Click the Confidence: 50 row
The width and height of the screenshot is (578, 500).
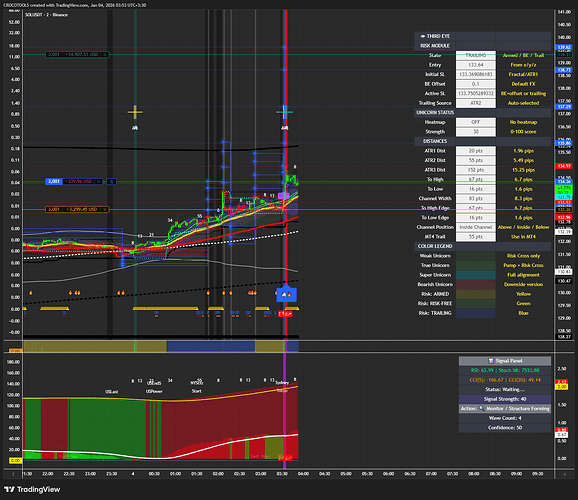coord(505,428)
